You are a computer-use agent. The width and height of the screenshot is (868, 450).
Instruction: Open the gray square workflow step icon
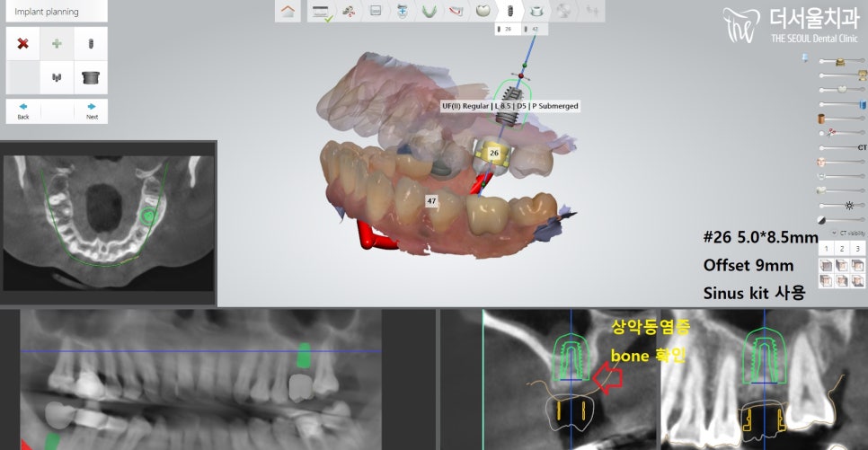coord(376,11)
